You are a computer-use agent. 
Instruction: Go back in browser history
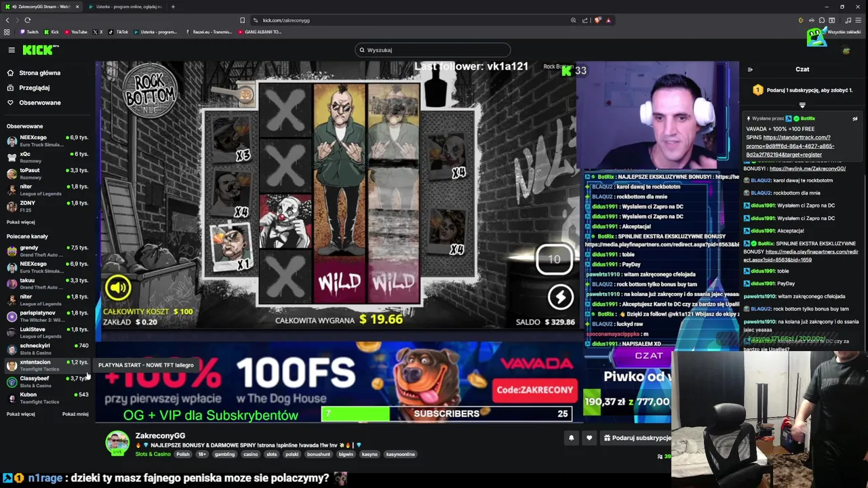pos(7,20)
